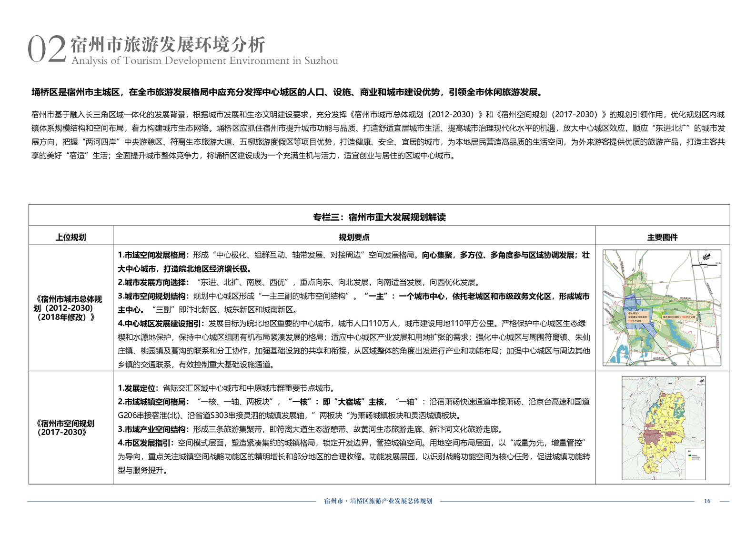Click the 主要图件 column header
Viewport: 756px width, 534px height.
coord(662,237)
